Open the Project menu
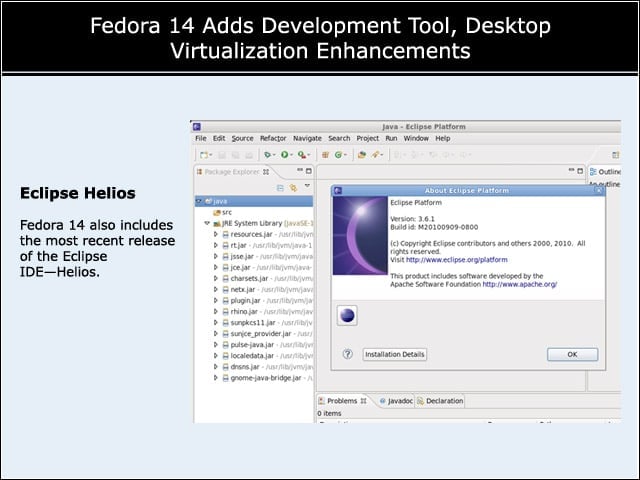The image size is (640, 480). coord(368,138)
